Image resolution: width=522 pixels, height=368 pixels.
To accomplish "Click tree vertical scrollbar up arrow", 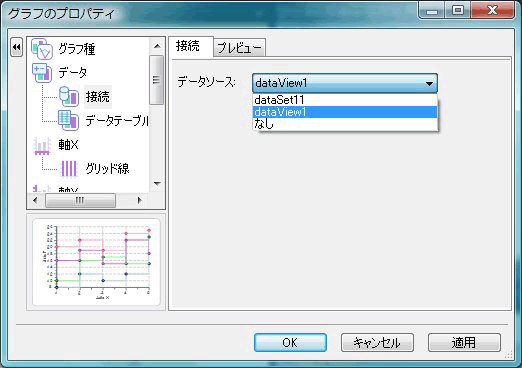I will (x=157, y=46).
